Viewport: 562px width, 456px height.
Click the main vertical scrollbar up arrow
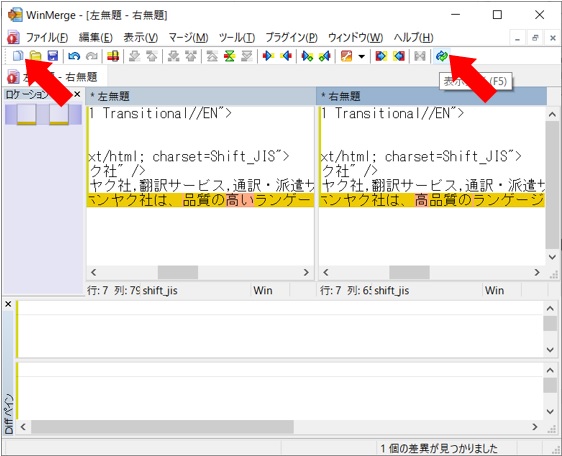click(552, 115)
